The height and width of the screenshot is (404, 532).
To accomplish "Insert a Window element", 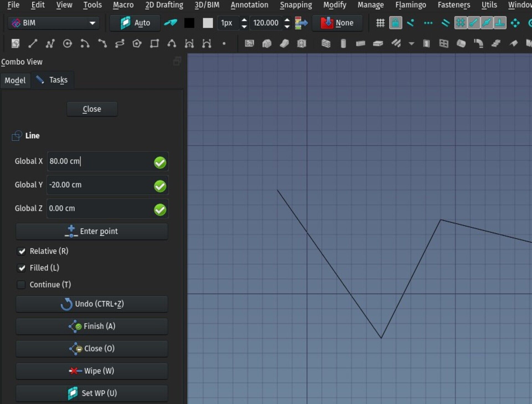I will (444, 44).
